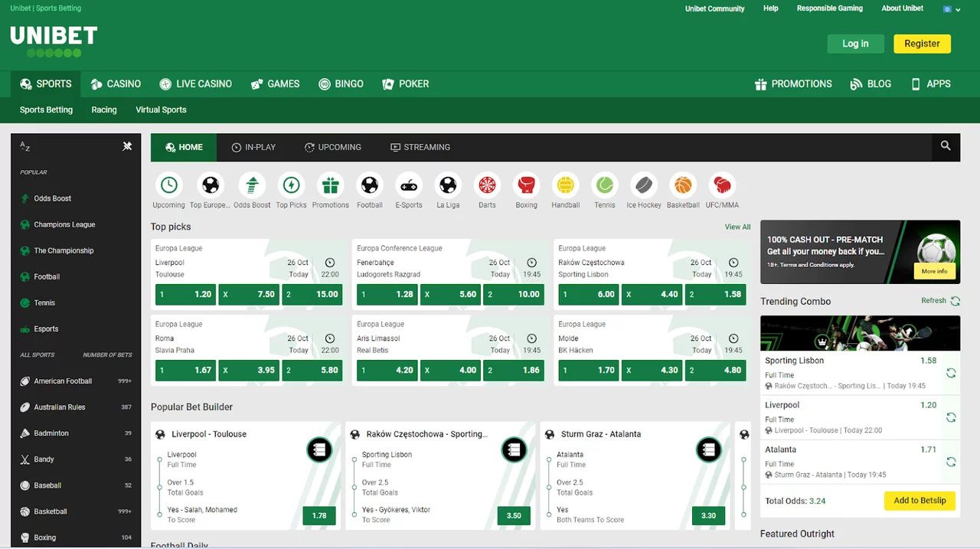Bet on Liverpool win at 1.20
980x549 pixels.
185,294
